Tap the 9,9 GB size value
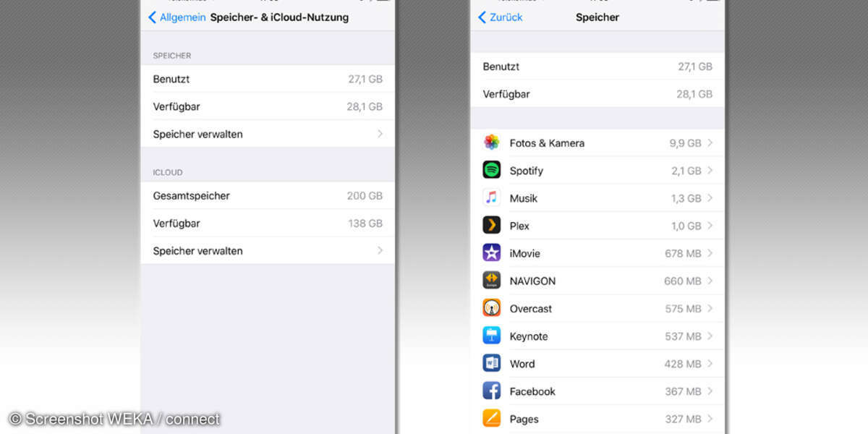This screenshot has height=434, width=868. (x=685, y=143)
